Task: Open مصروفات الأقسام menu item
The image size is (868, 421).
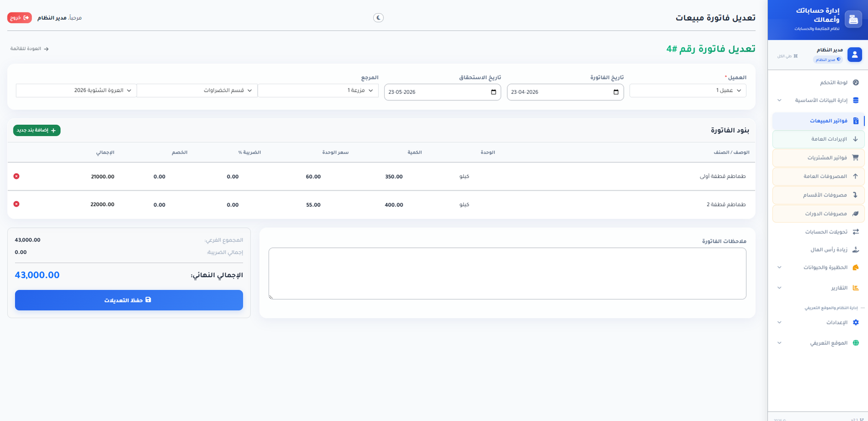Action: pos(818,195)
